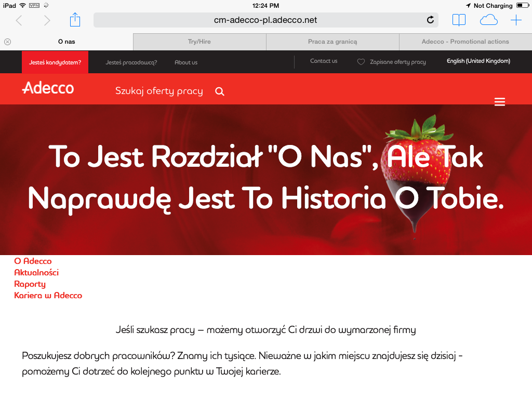Close the 'O nas' tab with the X icon

[7, 42]
